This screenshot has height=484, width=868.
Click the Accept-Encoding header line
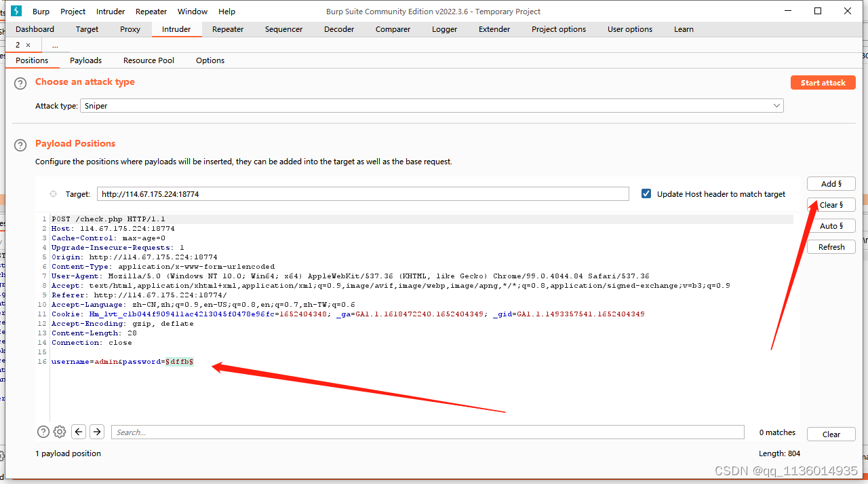(123, 324)
